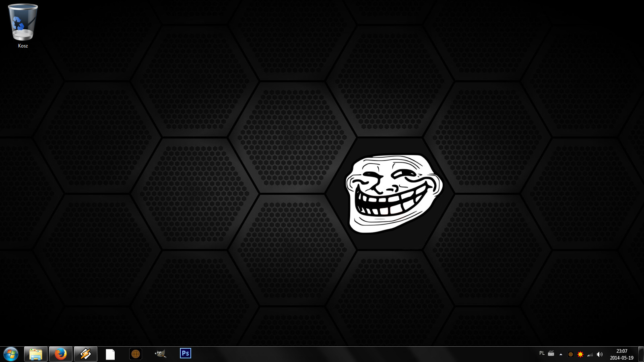This screenshot has width=644, height=362.
Task: Open the volume speaker tray icon
Action: [600, 354]
